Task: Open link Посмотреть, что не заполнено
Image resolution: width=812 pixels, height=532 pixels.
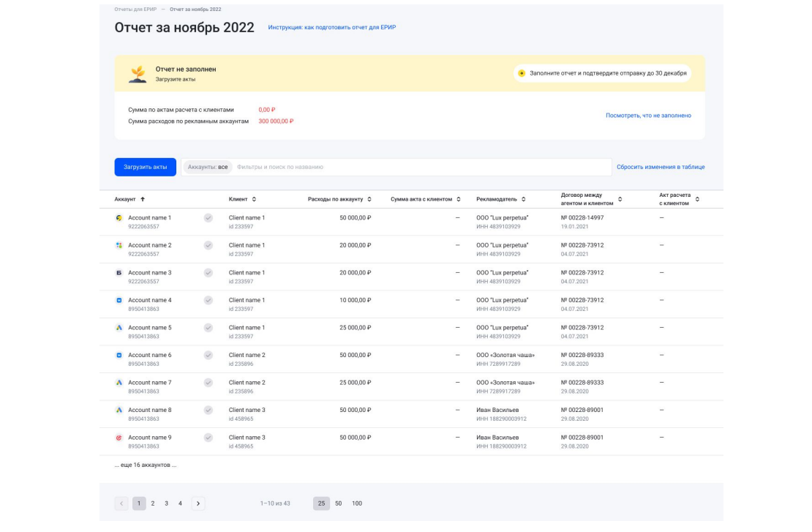Action: click(x=647, y=116)
